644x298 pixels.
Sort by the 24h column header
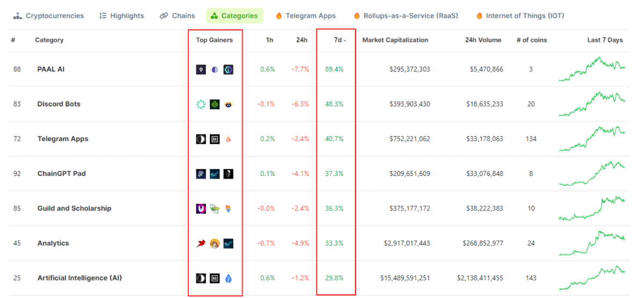coord(302,40)
